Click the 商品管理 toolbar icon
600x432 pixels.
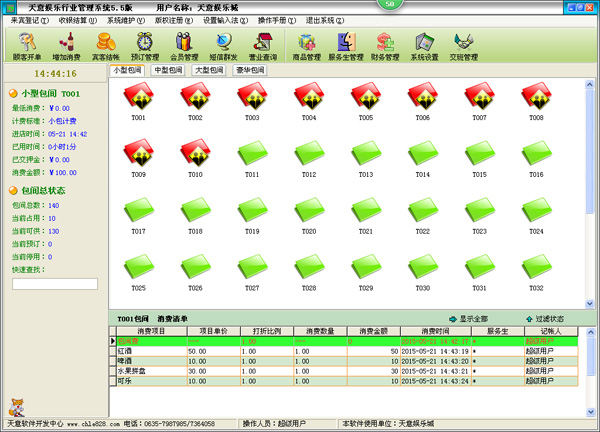pyautogui.click(x=306, y=45)
